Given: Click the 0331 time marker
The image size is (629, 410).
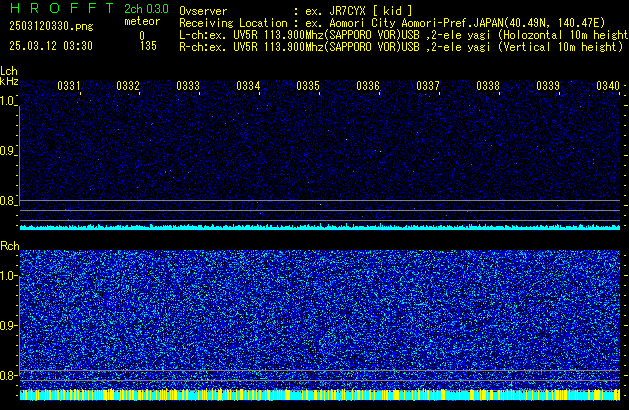Looking at the screenshot, I should click(69, 86).
